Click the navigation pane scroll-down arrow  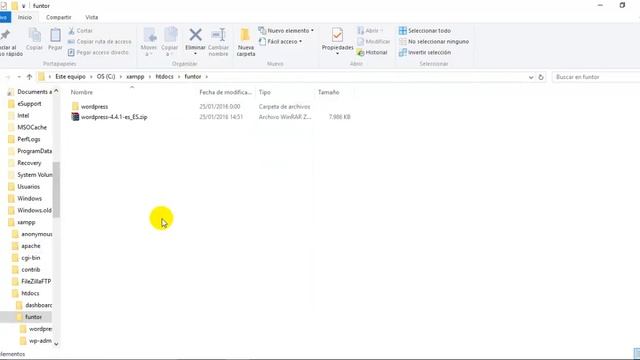(x=56, y=344)
